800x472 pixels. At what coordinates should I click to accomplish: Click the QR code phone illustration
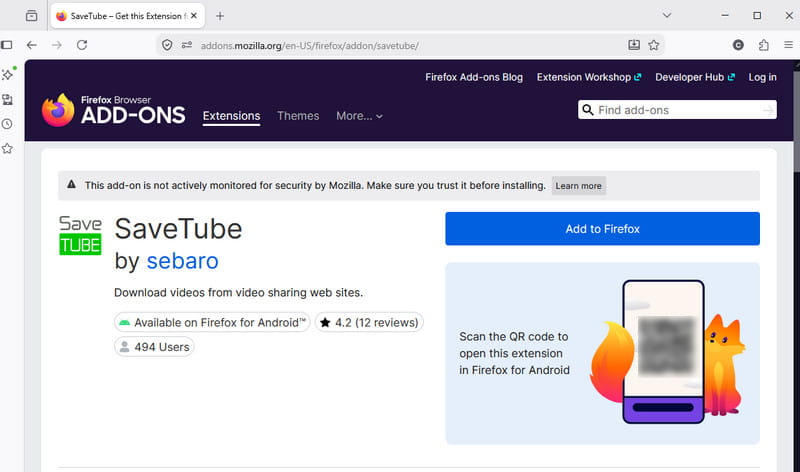tap(666, 352)
